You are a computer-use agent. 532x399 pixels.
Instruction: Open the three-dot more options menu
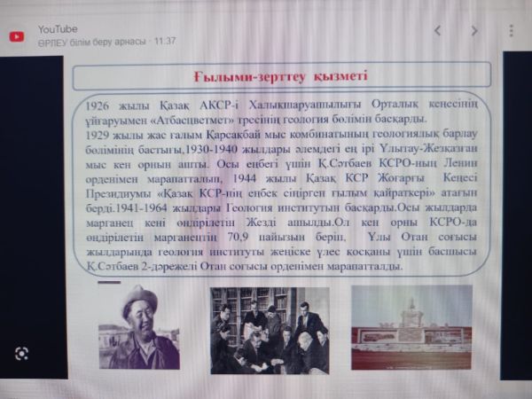tap(512, 31)
